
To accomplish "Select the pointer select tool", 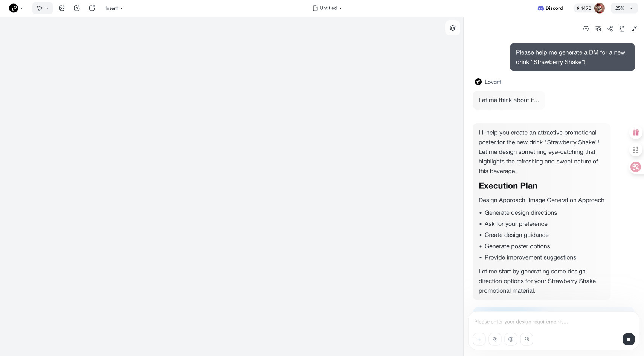I will [40, 8].
